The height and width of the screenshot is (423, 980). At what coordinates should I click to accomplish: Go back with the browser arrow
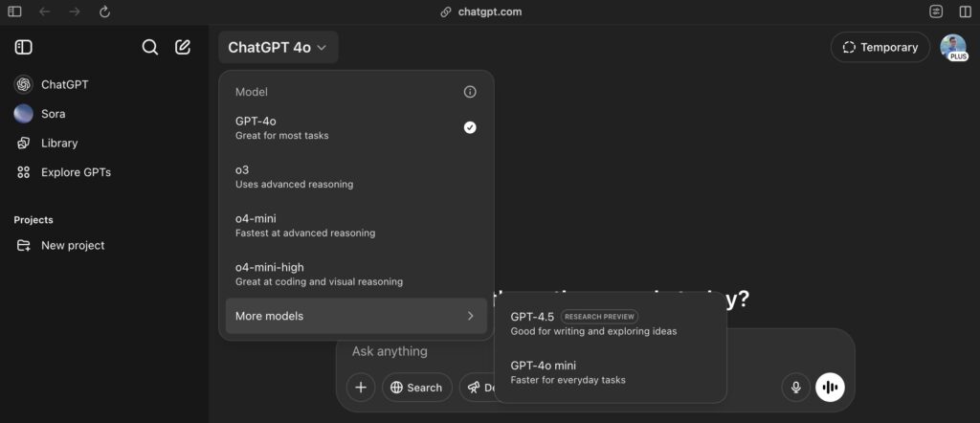[x=44, y=11]
